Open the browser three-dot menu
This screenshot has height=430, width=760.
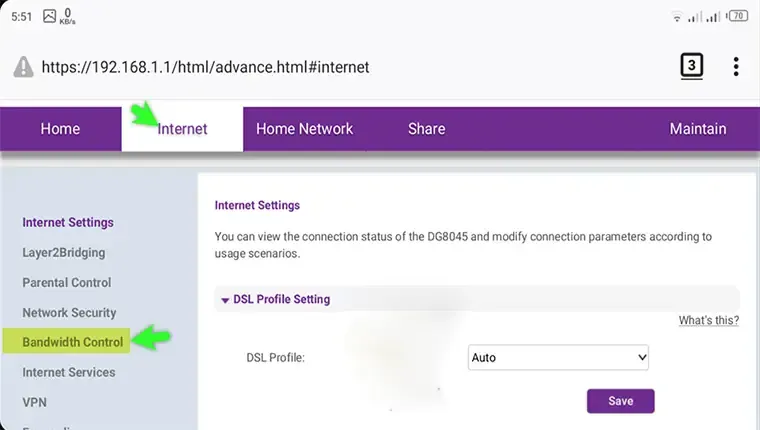point(736,67)
